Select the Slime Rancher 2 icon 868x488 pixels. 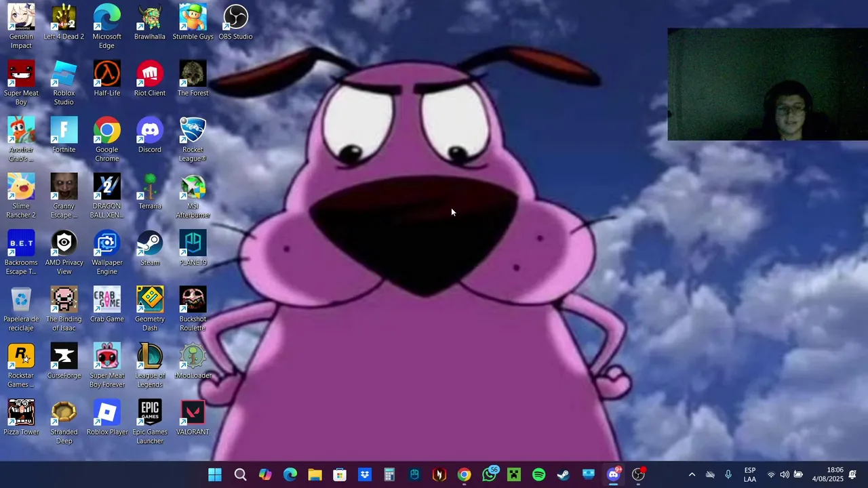[21, 197]
